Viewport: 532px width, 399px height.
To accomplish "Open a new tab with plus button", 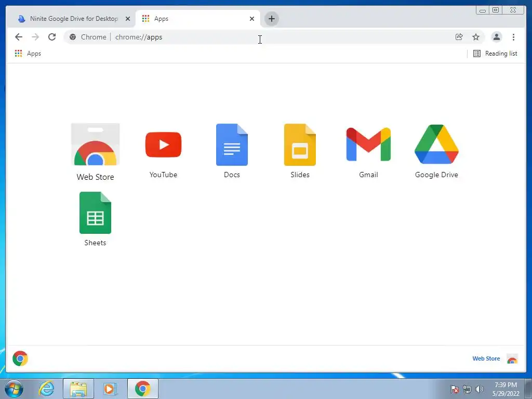I will 271,19.
